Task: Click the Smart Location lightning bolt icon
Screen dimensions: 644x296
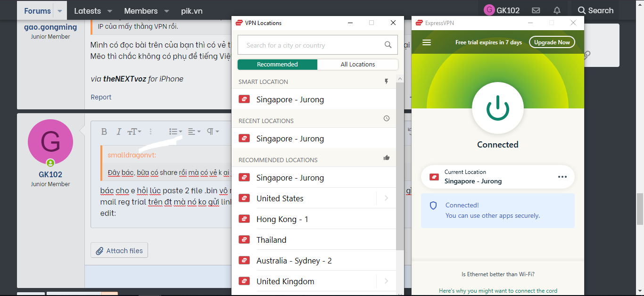Action: tap(387, 82)
